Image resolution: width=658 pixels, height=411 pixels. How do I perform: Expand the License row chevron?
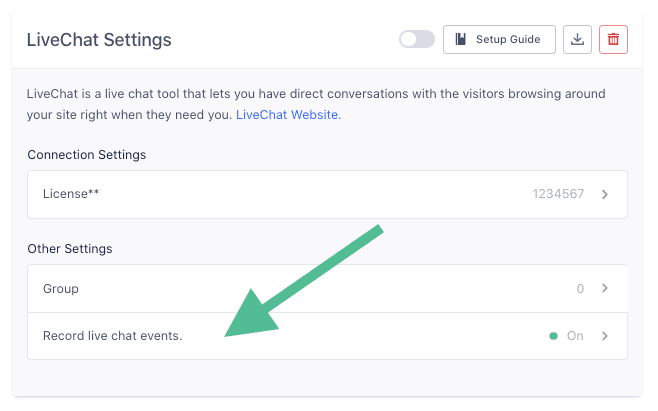[x=605, y=194]
